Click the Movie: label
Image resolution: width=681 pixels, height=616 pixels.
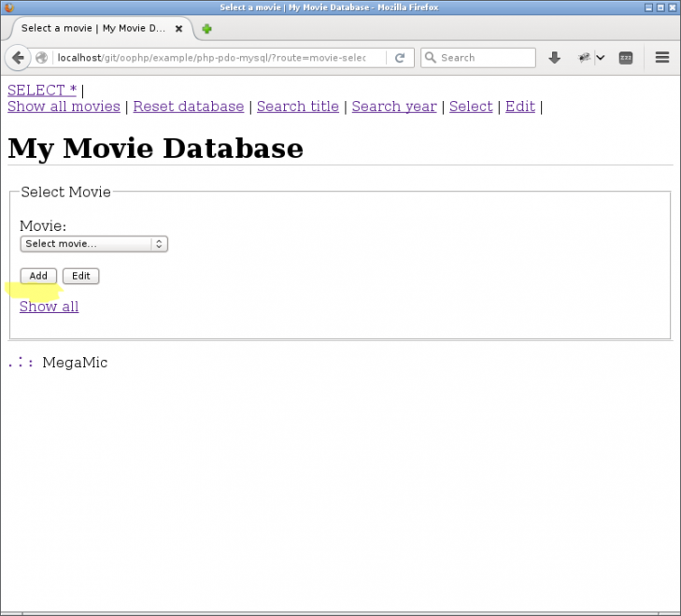[x=43, y=226]
